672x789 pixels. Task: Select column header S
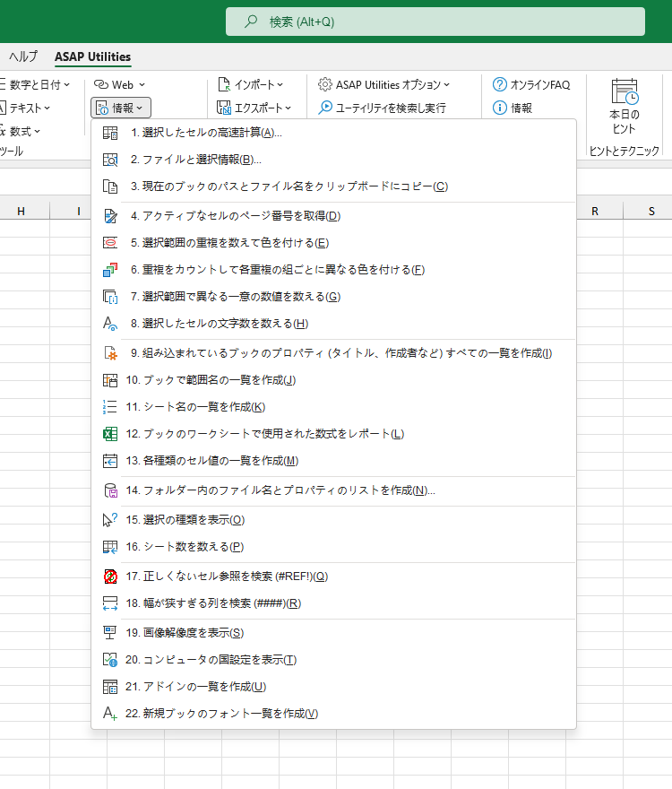point(651,212)
